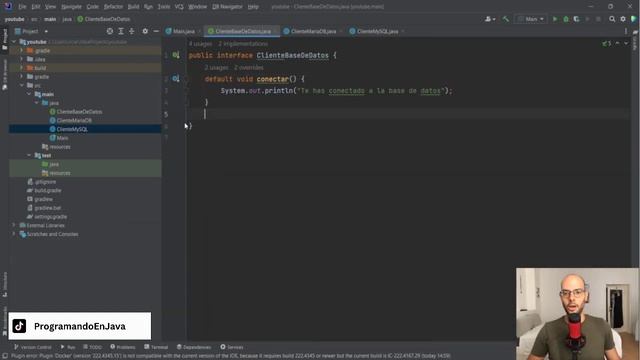
Task: Run the Main configuration with the green play icon
Action: (x=555, y=19)
